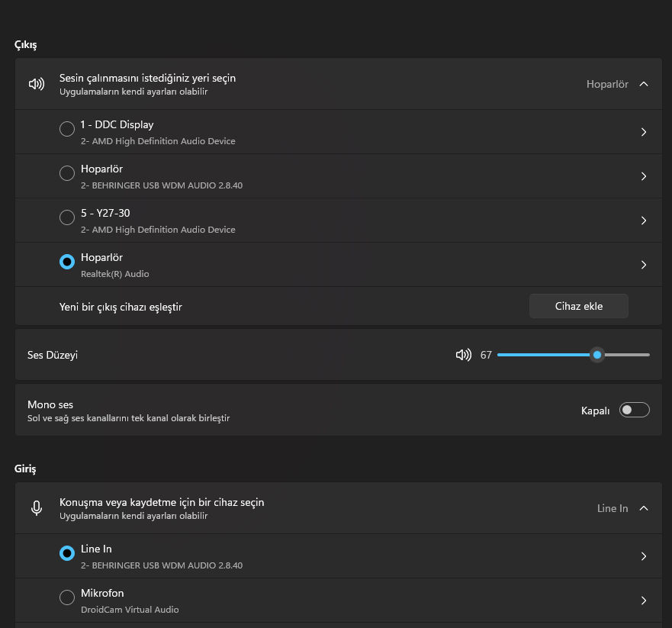Collapse the output device list next to Hoparlör

(643, 84)
